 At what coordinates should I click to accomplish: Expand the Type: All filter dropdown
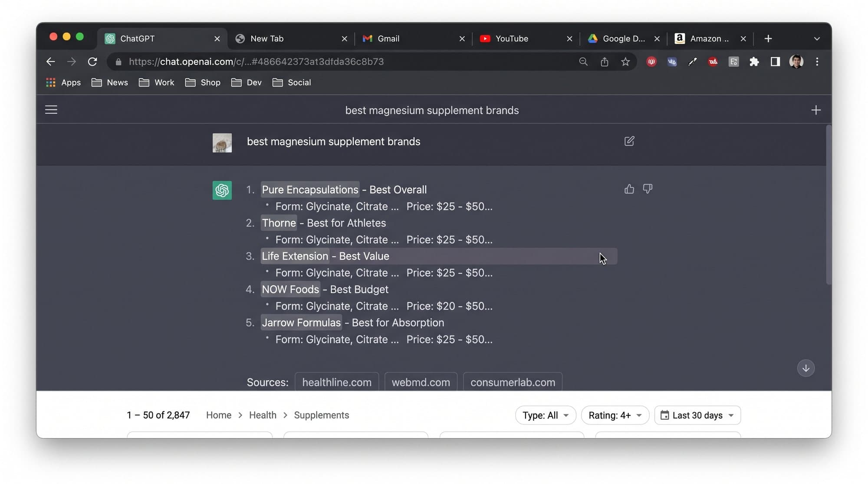pos(546,415)
